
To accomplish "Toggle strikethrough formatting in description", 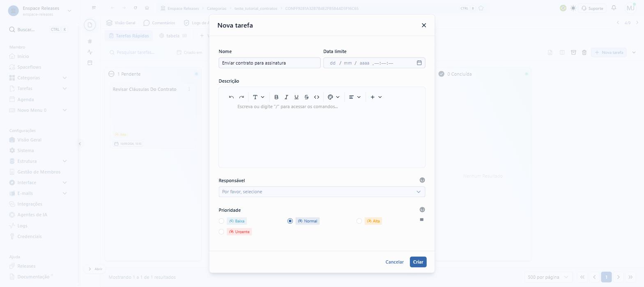I will tap(306, 97).
